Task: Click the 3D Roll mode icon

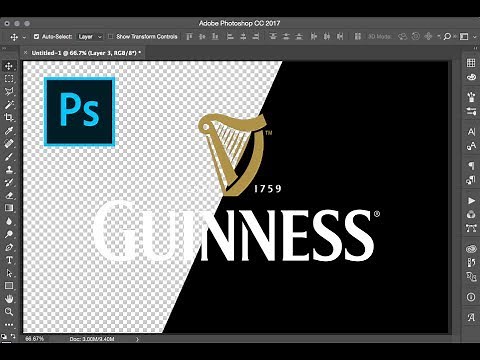Action: point(415,36)
